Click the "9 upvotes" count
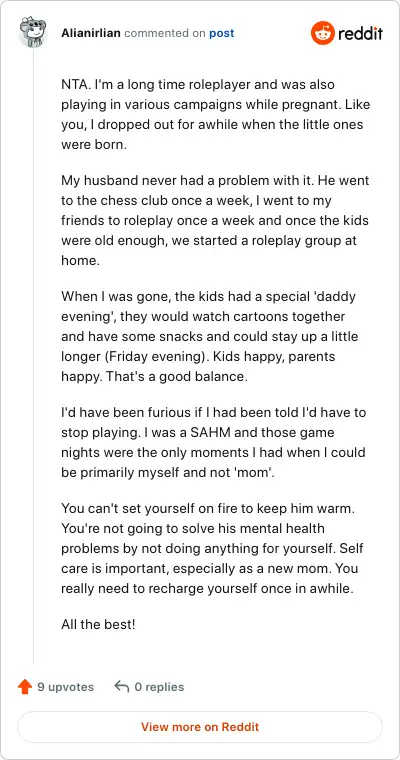 [x=65, y=687]
